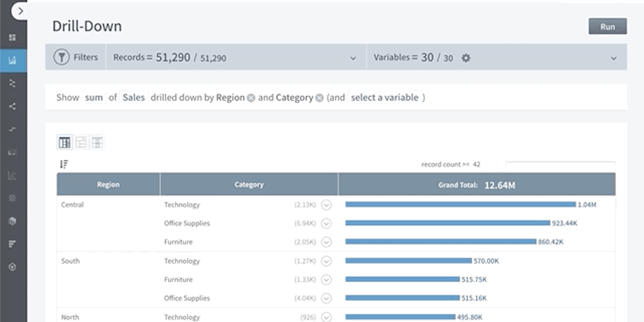Switch to the first table layout view

[64, 142]
